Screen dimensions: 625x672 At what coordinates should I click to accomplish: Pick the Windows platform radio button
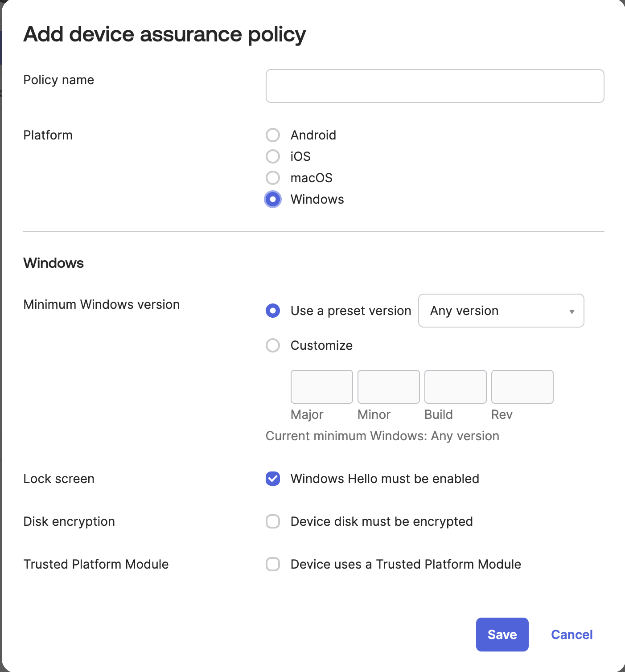point(273,199)
